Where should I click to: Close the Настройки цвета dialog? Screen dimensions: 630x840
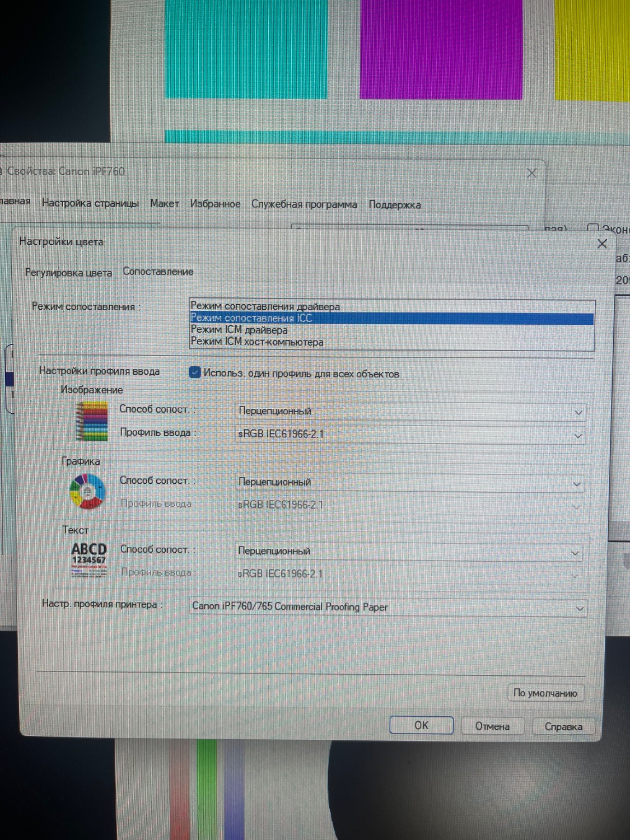[602, 244]
